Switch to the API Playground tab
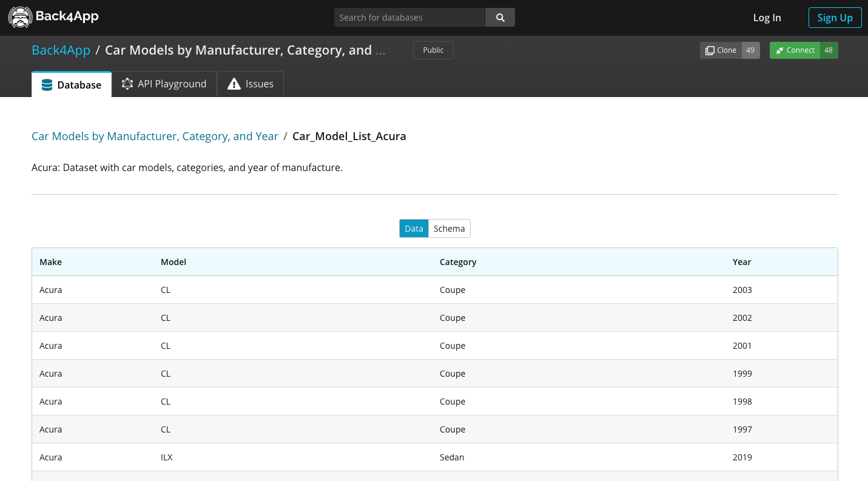This screenshot has height=481, width=868. (164, 84)
